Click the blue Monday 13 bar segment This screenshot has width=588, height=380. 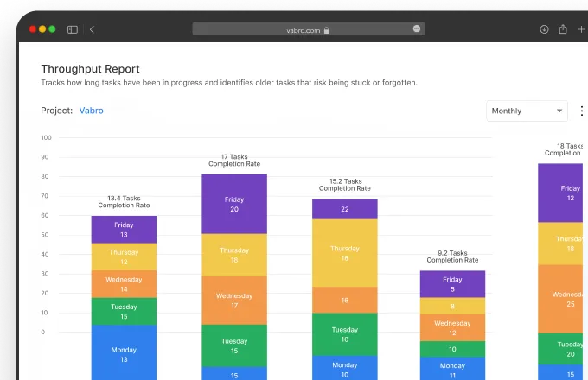coord(124,354)
